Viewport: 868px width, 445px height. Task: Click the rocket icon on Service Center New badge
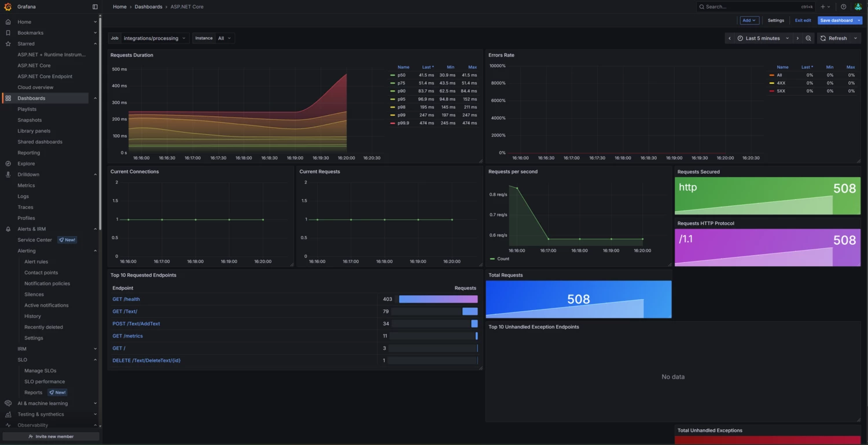(x=61, y=240)
